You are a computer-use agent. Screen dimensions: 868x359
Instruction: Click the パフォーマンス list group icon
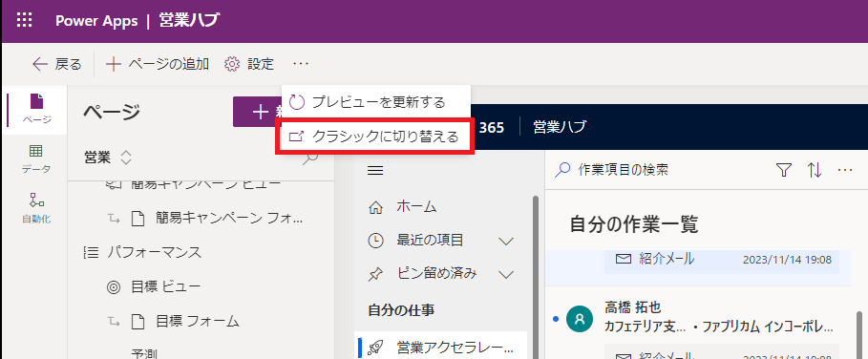(90, 253)
